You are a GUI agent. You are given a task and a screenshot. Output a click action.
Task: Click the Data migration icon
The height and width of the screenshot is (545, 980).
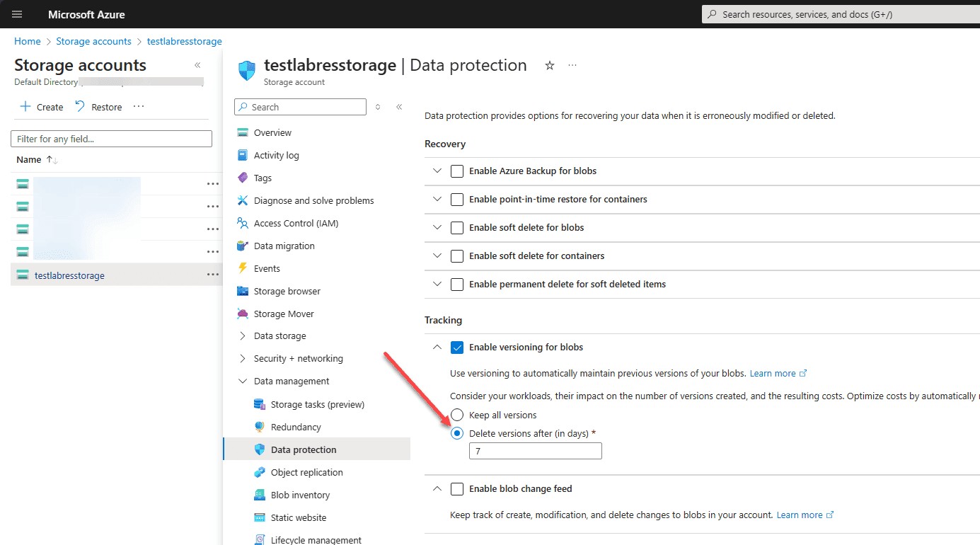(243, 246)
